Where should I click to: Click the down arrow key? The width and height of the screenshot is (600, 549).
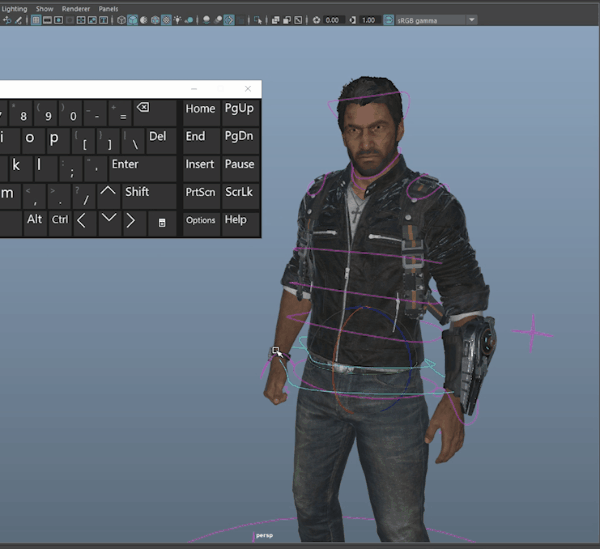(x=109, y=224)
